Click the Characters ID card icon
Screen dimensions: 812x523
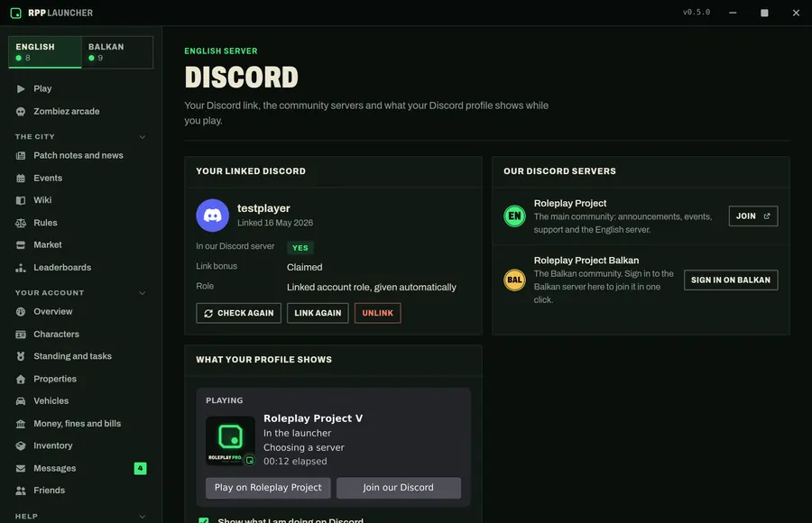point(21,335)
